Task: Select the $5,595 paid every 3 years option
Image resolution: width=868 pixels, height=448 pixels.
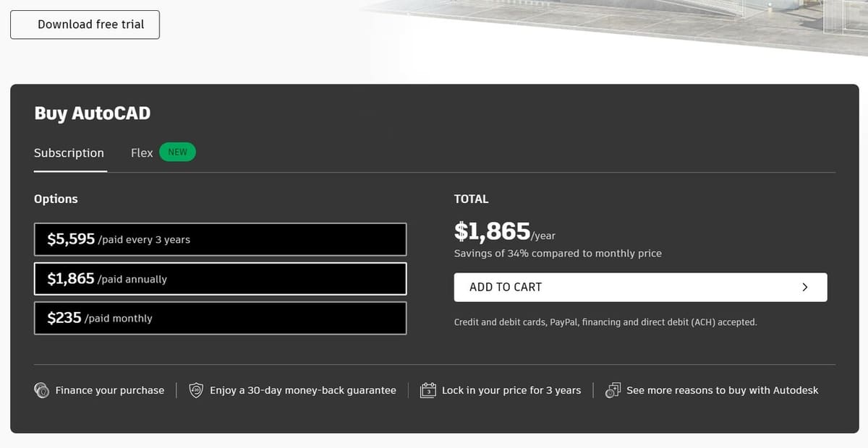Action: click(x=220, y=239)
